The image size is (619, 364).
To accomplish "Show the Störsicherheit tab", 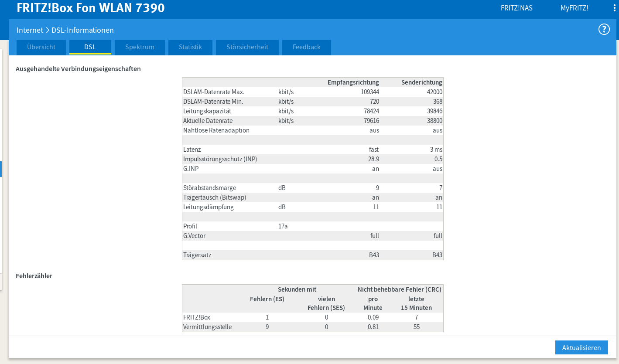I will tap(247, 47).
